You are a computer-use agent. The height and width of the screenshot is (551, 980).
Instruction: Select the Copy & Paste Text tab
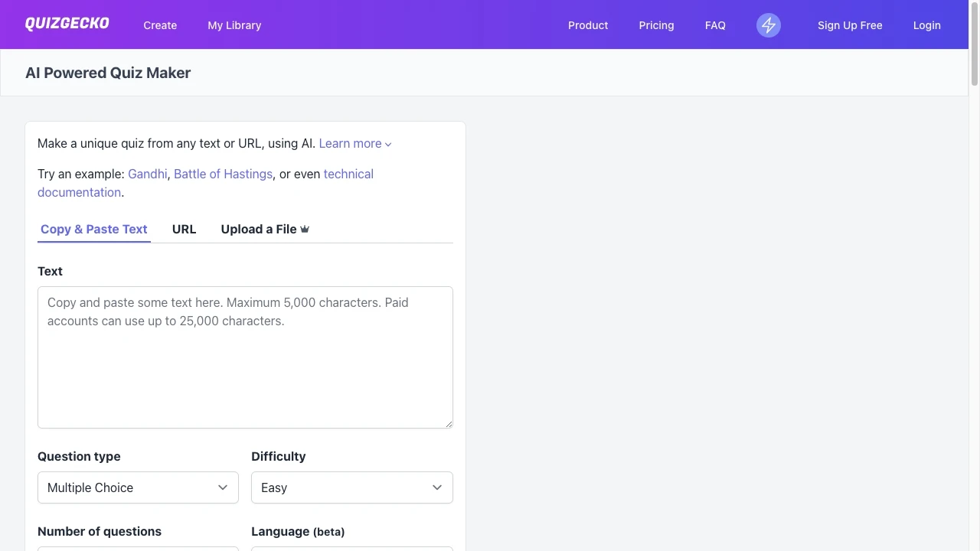coord(93,229)
